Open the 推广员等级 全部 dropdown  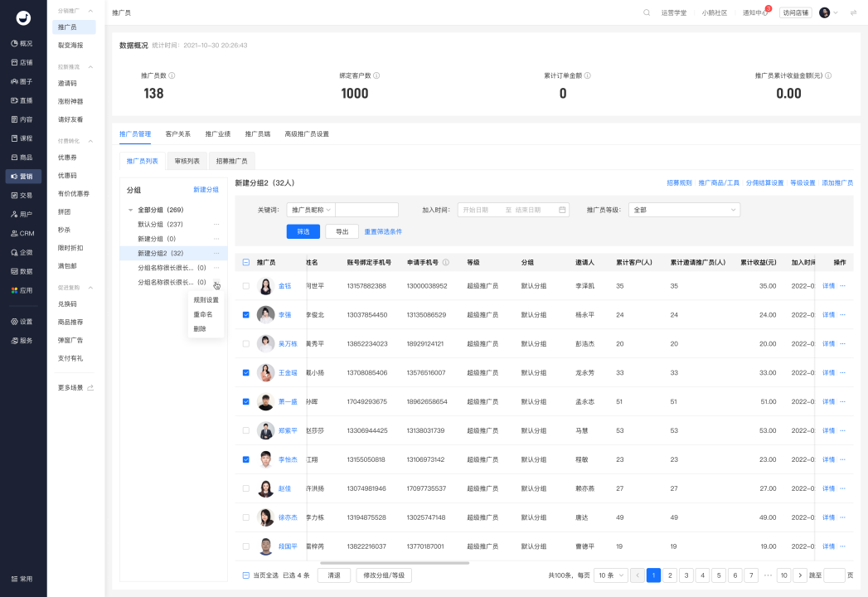(684, 210)
